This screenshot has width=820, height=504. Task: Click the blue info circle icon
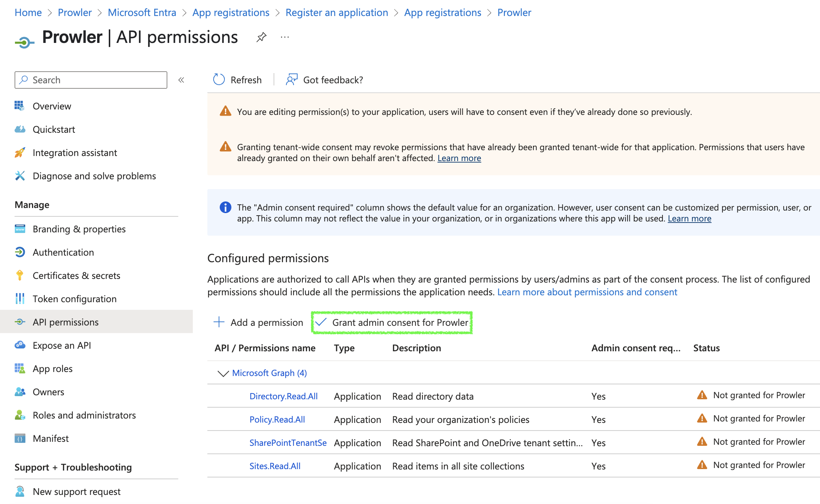click(226, 207)
